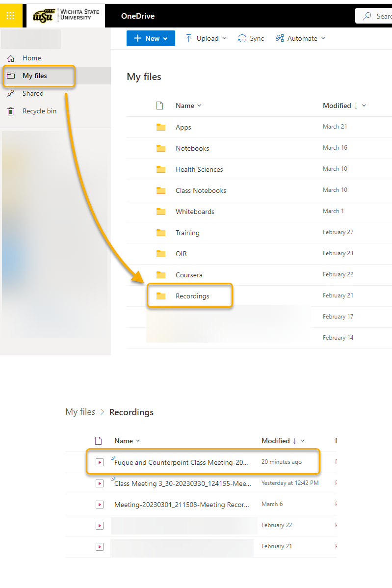This screenshot has width=392, height=588.
Task: Click file type column icon in My files
Action: 159,106
